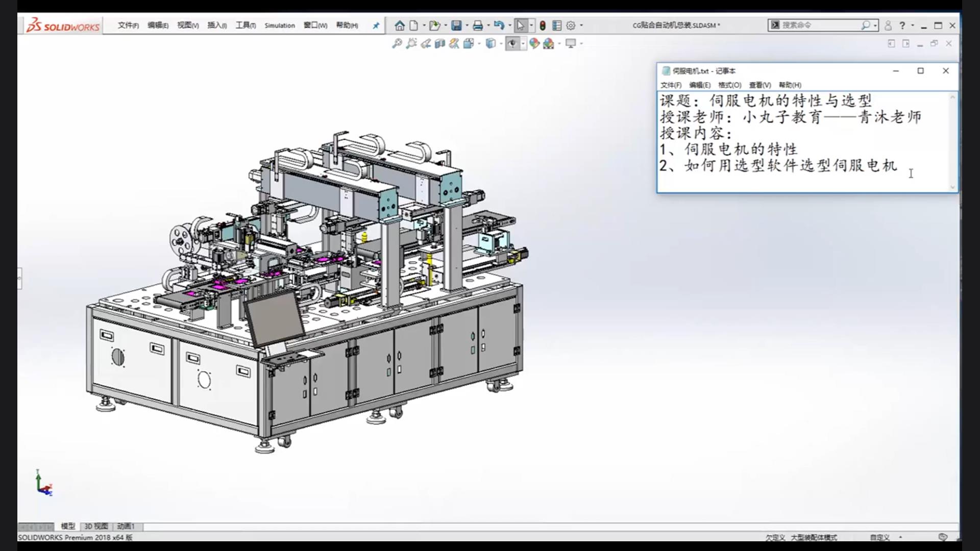Open a file with the Open icon
980x551 pixels.
point(434,26)
